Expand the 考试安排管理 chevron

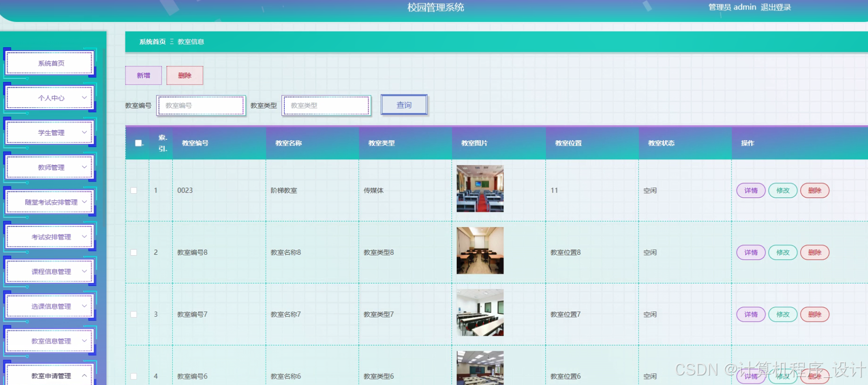(84, 237)
